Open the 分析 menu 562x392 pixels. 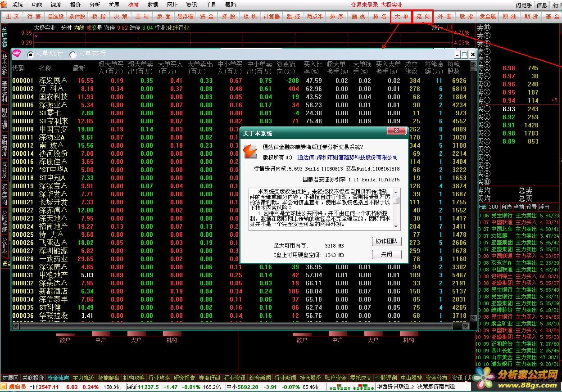95,5
